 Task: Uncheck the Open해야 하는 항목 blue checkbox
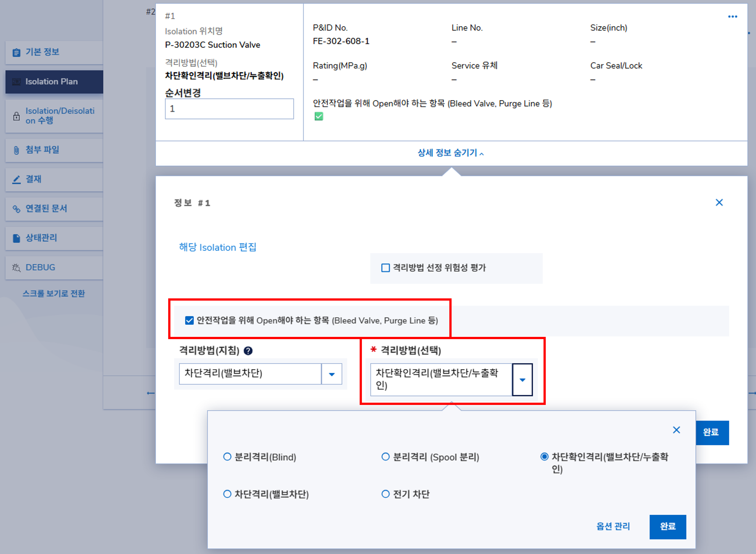point(189,320)
